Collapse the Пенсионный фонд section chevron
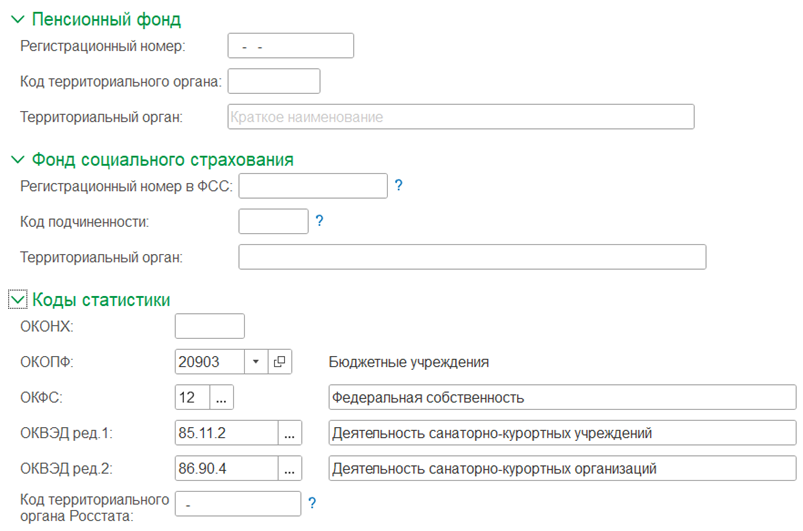Viewport: 803px width, 531px height. pos(18,20)
